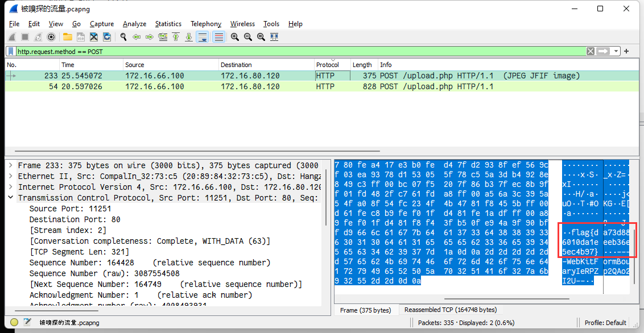Image resolution: width=644 pixels, height=333 pixels.
Task: Click the resize columns icon
Action: [274, 37]
